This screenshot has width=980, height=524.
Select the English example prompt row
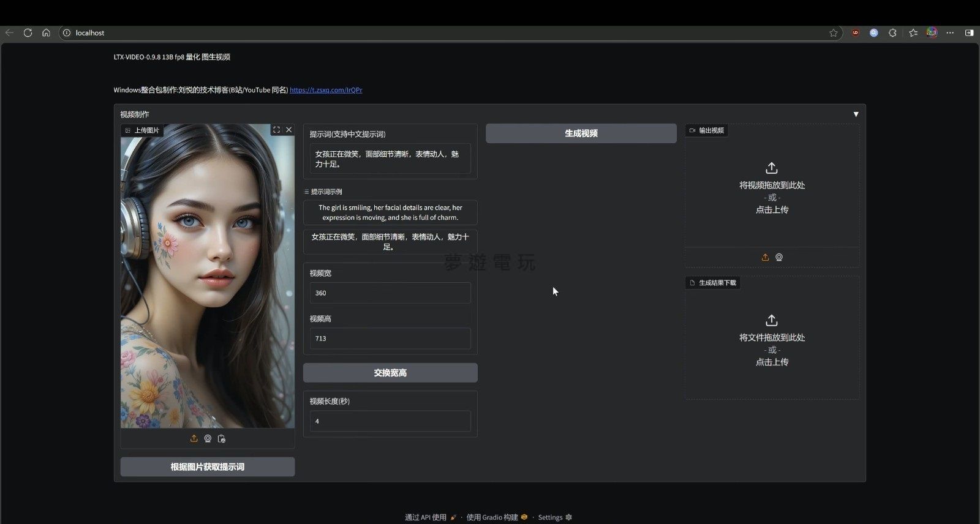(x=390, y=212)
